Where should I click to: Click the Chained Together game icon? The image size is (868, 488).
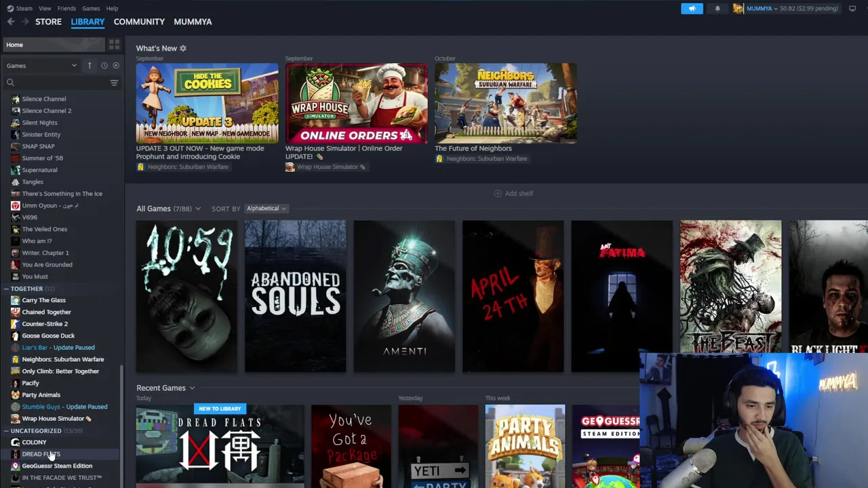point(15,312)
